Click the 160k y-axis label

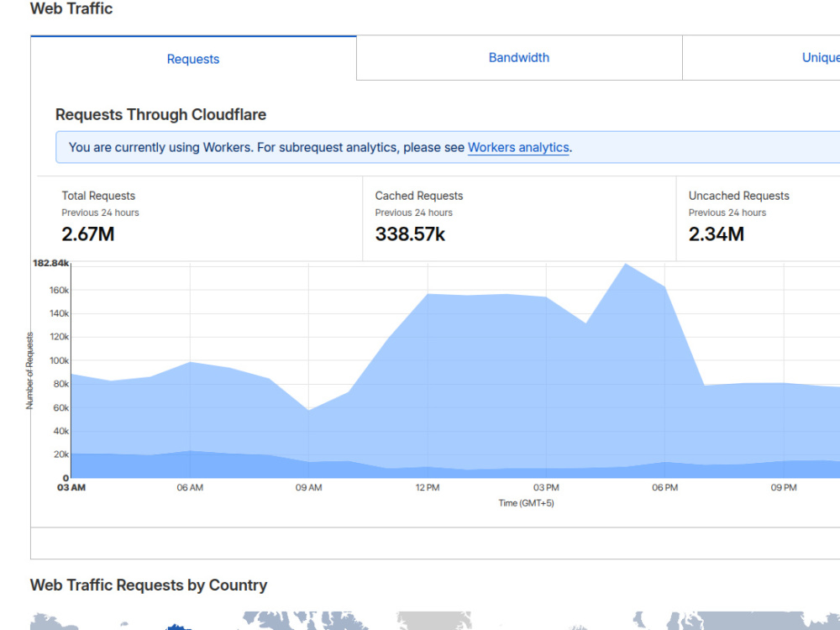click(59, 291)
